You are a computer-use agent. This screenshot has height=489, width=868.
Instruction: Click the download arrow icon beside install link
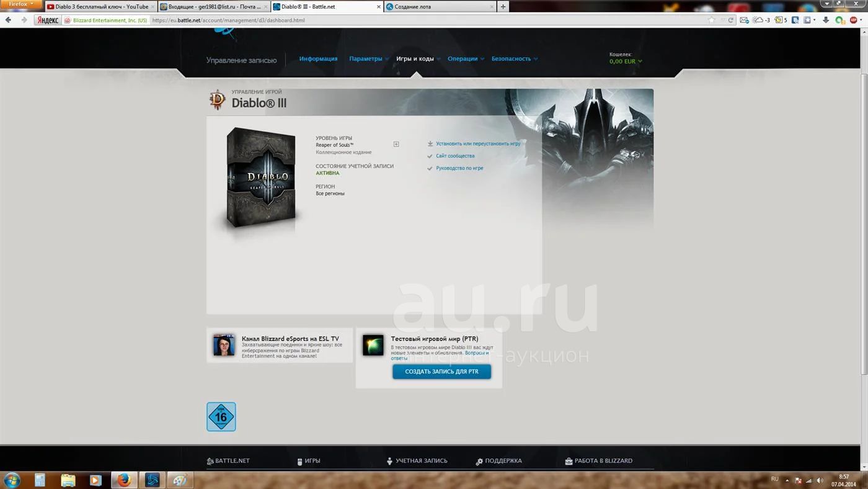tap(430, 143)
